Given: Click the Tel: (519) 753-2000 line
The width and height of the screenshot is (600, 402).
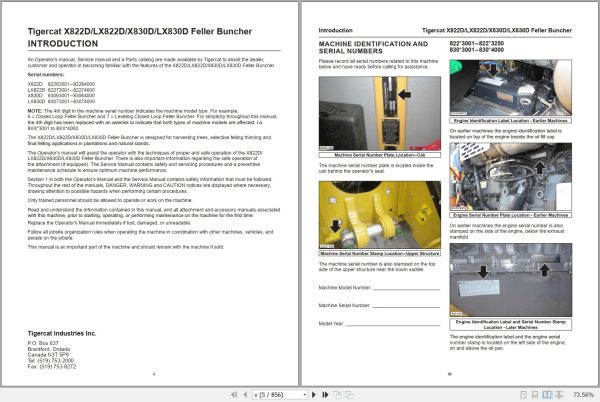Looking at the screenshot, I should click(x=51, y=361).
